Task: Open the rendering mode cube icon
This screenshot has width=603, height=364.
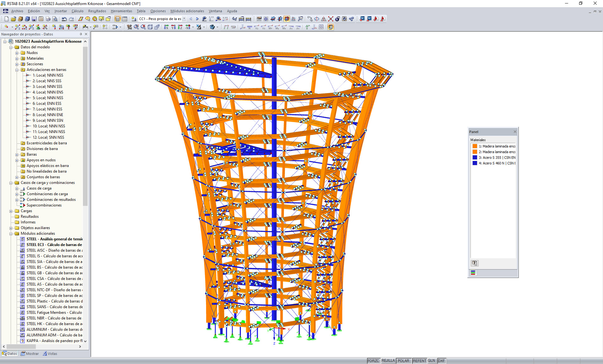Action: pyautogui.click(x=213, y=27)
